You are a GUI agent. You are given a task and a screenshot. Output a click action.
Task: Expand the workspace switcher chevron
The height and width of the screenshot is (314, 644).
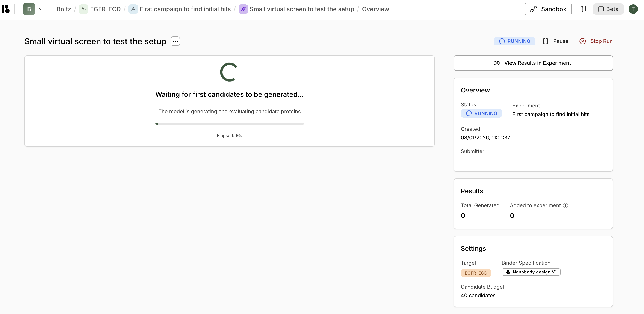click(41, 9)
